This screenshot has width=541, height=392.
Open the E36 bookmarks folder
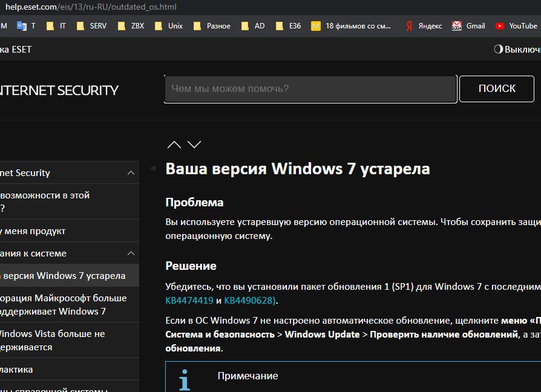point(289,26)
